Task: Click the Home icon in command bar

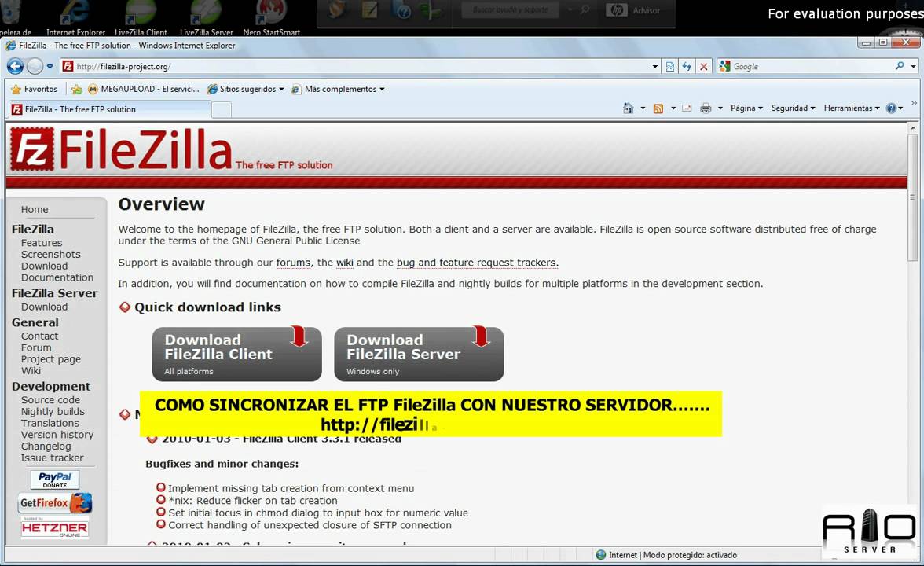Action: (629, 108)
